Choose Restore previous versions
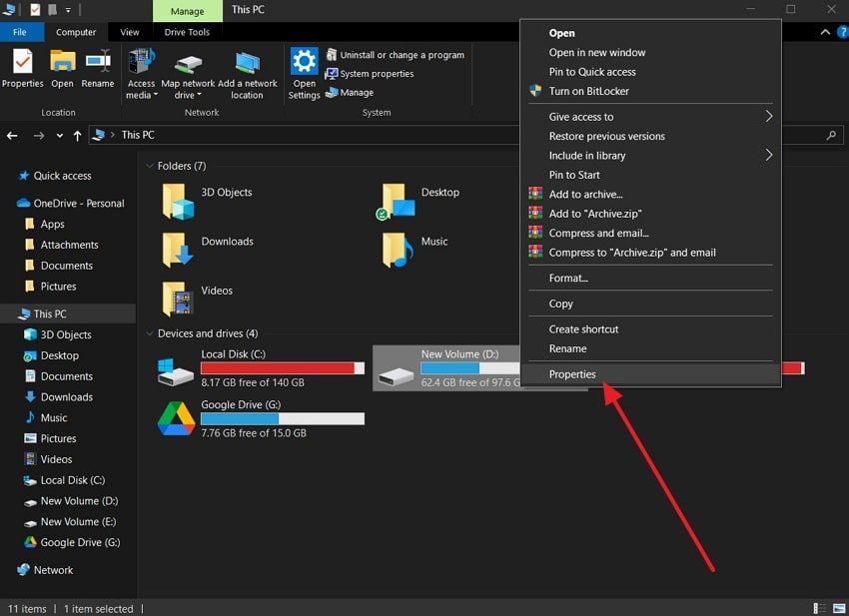This screenshot has width=849, height=616. tap(650, 137)
